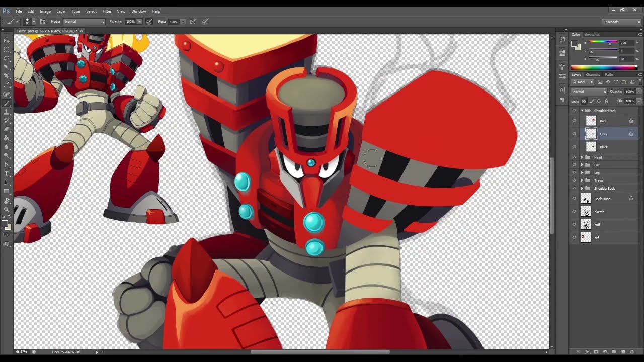The height and width of the screenshot is (362, 644).
Task: Enable airbrush build-up effects
Action: click(x=192, y=22)
